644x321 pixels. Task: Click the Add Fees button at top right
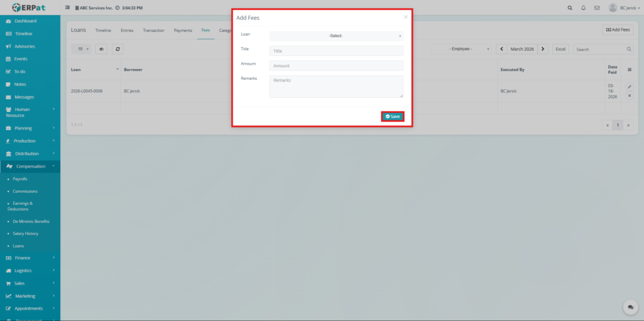tap(618, 30)
